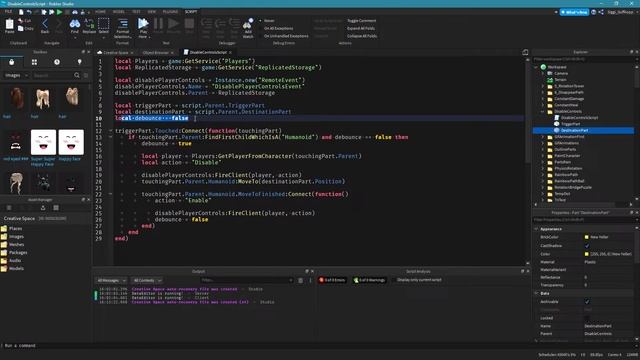Select On Unhandled Exceptions option

tap(284, 36)
